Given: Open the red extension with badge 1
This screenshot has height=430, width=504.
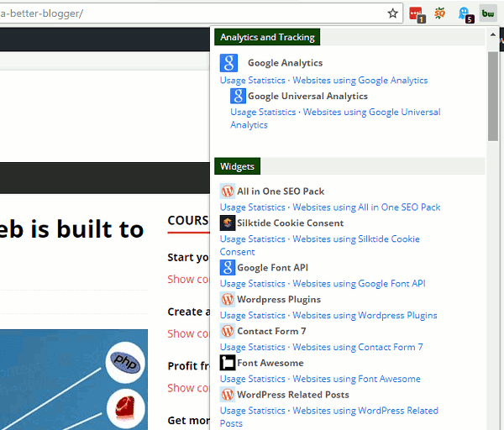Looking at the screenshot, I should point(417,14).
